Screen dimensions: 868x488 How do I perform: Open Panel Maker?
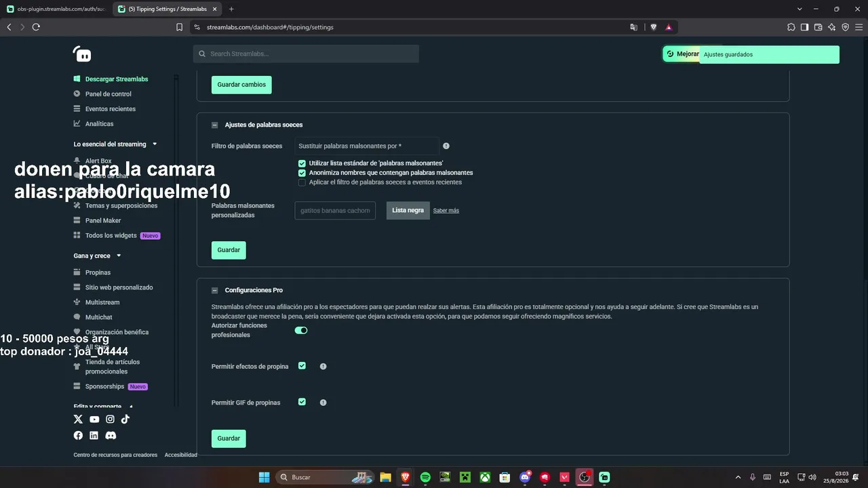98,221
